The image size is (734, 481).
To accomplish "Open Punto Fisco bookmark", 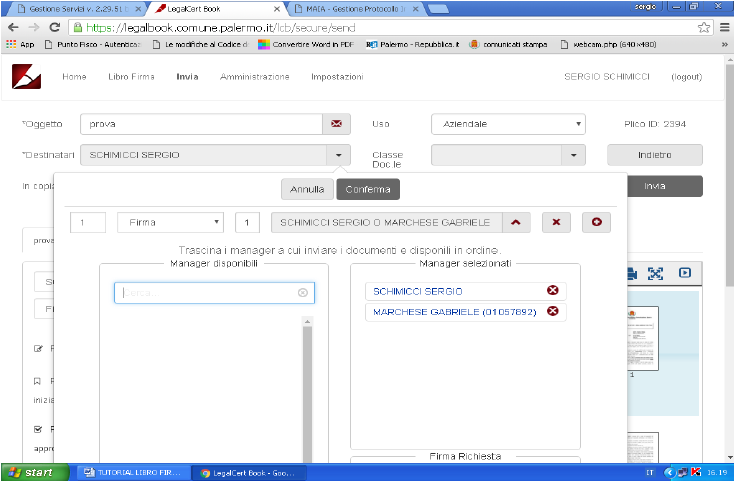I will 92,44.
